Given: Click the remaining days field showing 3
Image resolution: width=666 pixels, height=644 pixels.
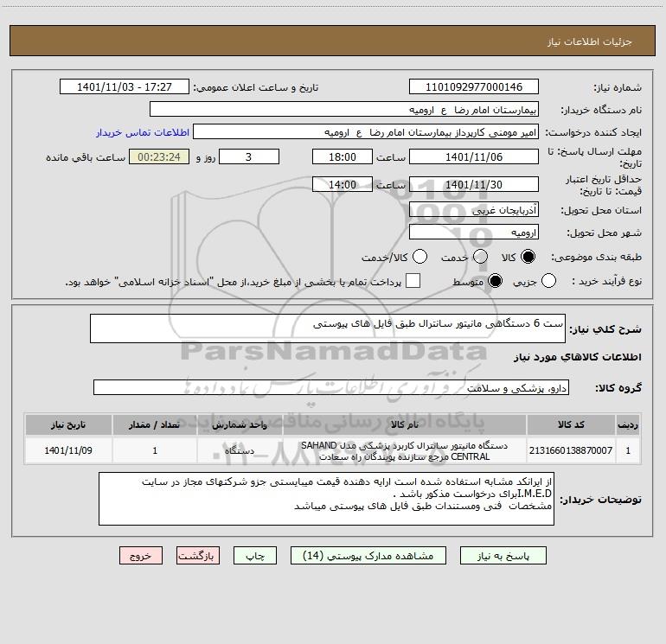Looking at the screenshot, I should [x=249, y=157].
